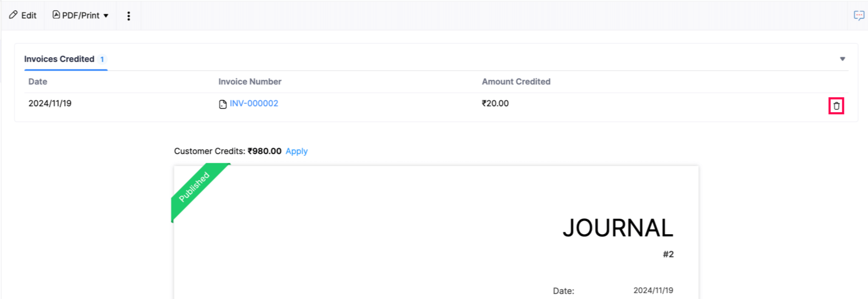The height and width of the screenshot is (299, 868).
Task: Click the ₹980.00 customer credits amount
Action: click(x=264, y=151)
